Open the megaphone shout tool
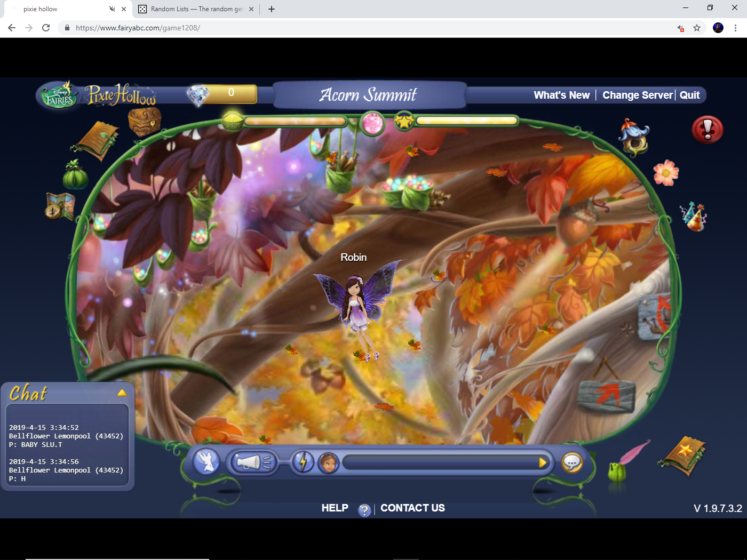 [252, 462]
